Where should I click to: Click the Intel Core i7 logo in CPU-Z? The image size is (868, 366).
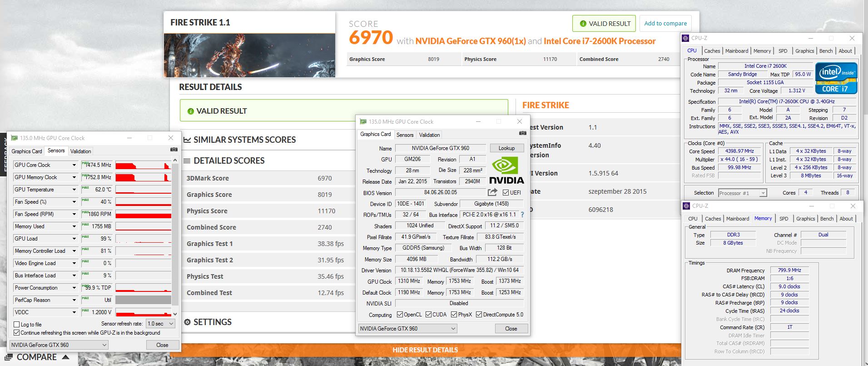[836, 78]
